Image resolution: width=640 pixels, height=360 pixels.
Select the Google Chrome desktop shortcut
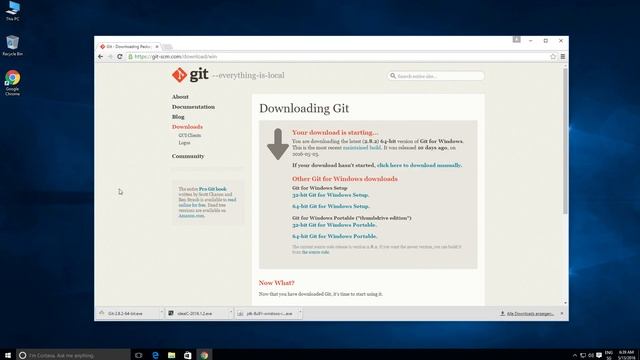(13, 83)
